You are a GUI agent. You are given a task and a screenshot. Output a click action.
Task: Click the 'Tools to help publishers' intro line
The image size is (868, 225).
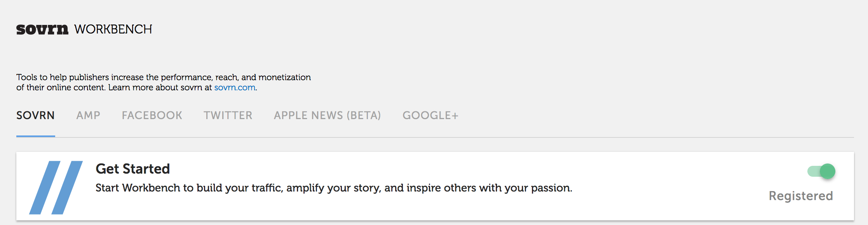click(x=164, y=77)
